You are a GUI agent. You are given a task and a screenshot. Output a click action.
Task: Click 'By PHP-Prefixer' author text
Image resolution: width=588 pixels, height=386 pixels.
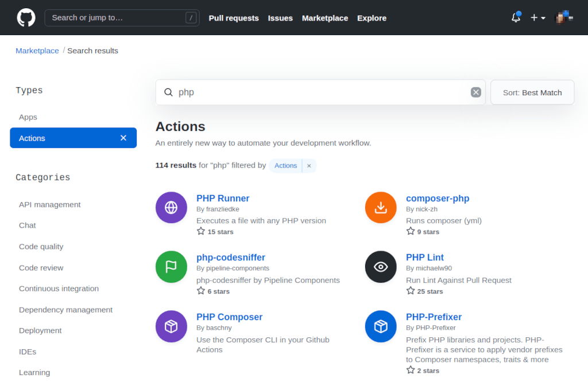click(431, 327)
